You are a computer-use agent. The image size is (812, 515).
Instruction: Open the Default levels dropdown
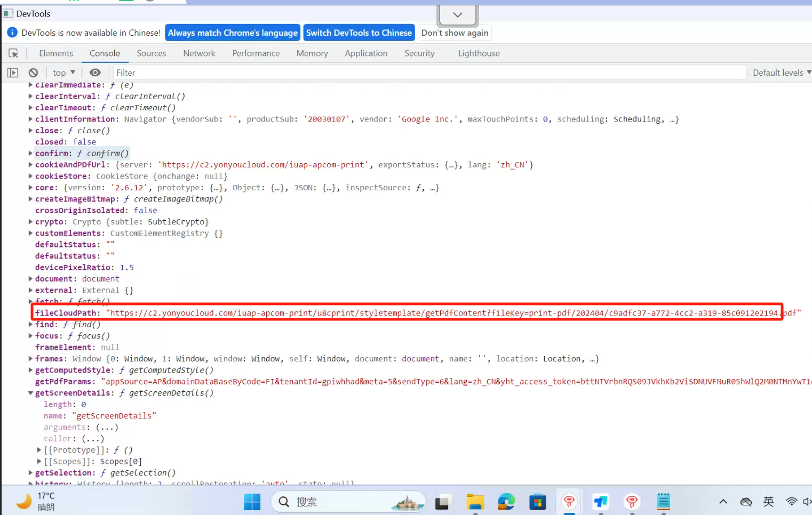click(782, 73)
